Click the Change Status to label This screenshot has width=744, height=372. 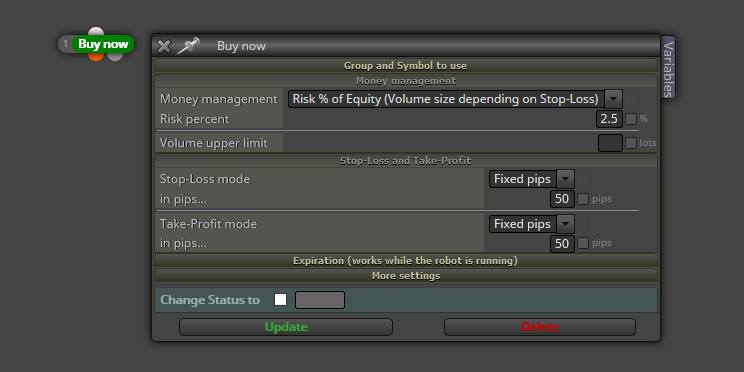210,300
